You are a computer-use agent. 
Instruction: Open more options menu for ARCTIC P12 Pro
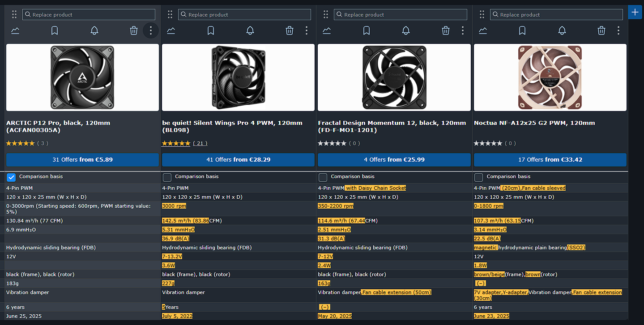[x=151, y=30]
